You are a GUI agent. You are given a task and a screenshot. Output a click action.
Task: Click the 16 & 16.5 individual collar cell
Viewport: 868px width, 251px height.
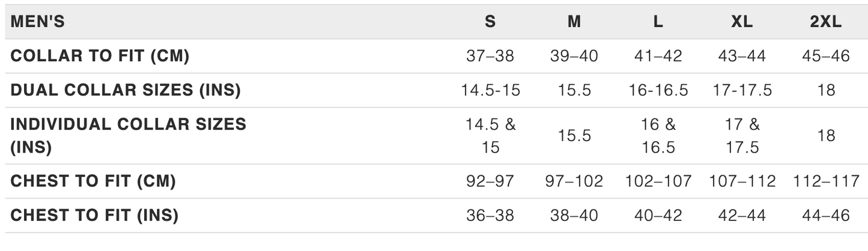658,136
